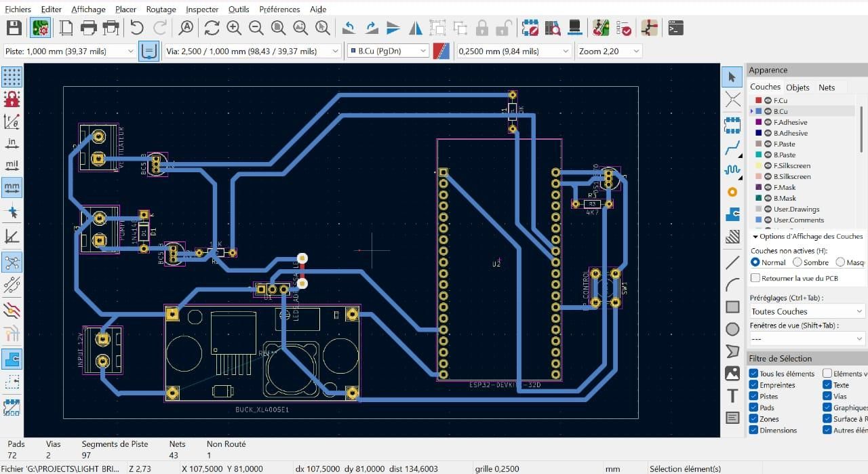Open the Zoom 2,20 dropdown

[x=610, y=51]
